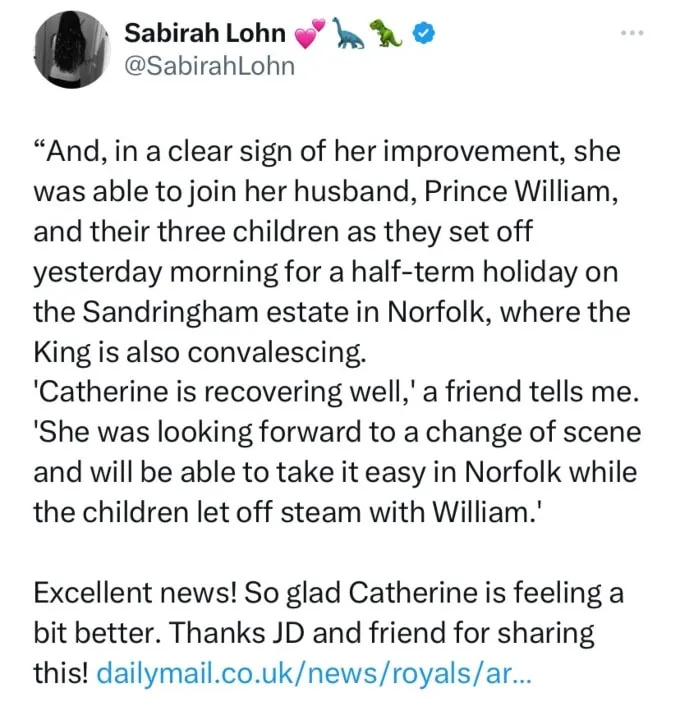
Task: Click the words 'Thanks JD' in the tweet
Action: coord(237,633)
